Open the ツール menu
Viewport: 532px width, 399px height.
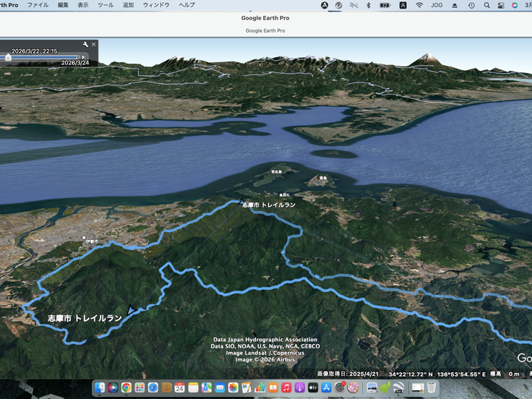pos(105,5)
